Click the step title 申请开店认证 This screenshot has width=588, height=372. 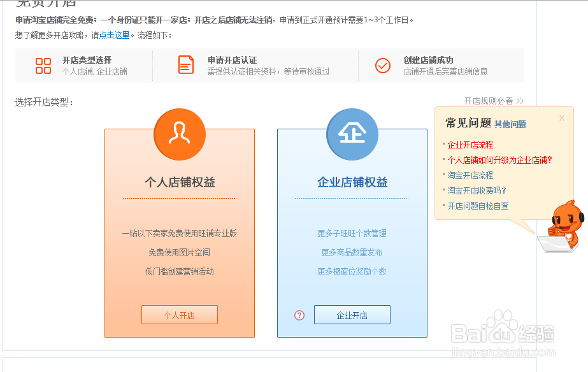pyautogui.click(x=233, y=60)
